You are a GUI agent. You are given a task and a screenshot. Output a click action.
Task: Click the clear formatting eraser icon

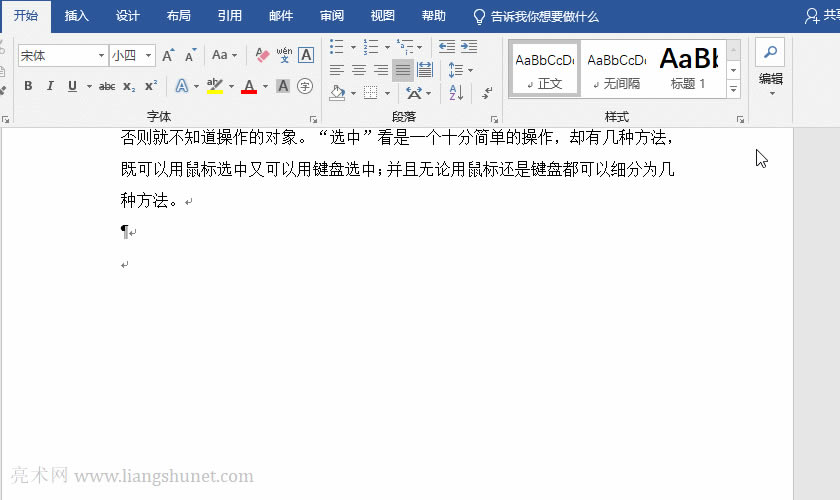[x=263, y=55]
